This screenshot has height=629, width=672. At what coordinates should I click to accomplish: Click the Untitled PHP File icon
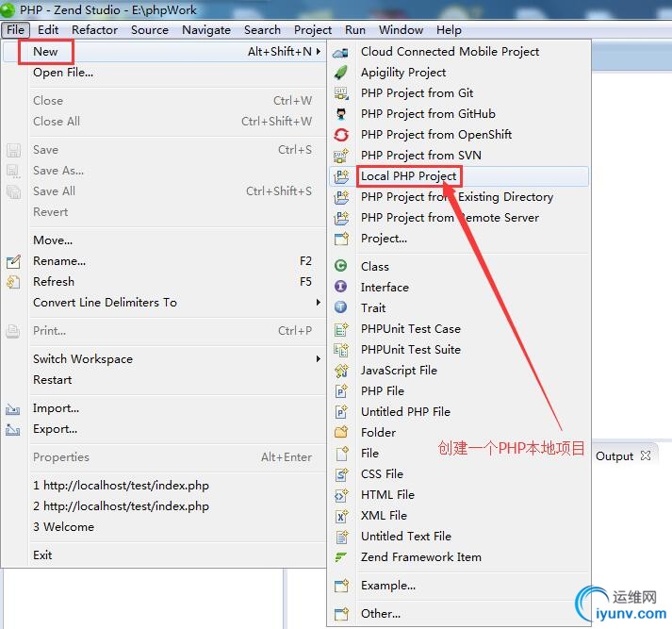coord(341,412)
